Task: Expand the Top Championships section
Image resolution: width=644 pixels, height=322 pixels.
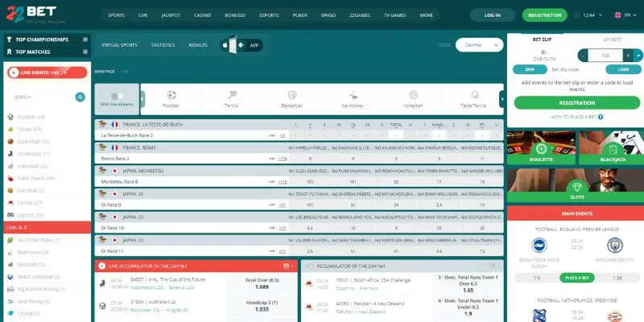Action: point(85,39)
